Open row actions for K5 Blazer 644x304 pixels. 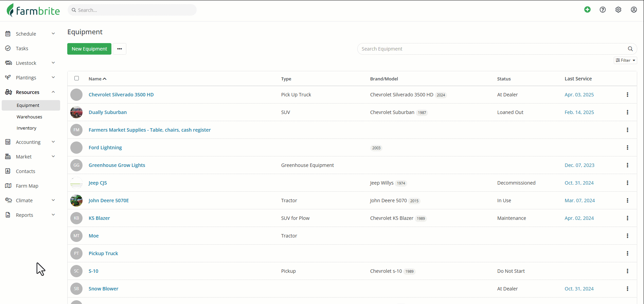point(627,218)
